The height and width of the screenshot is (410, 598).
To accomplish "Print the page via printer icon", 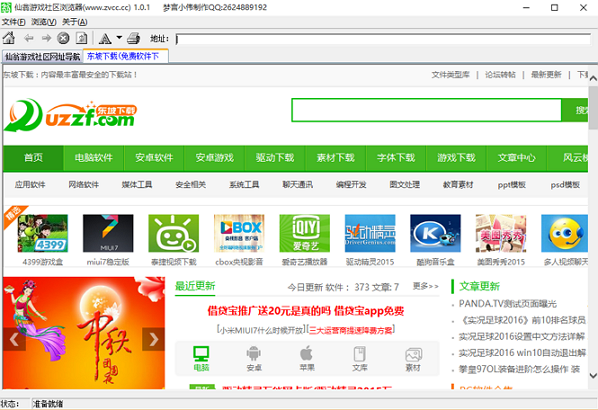I will [133, 38].
